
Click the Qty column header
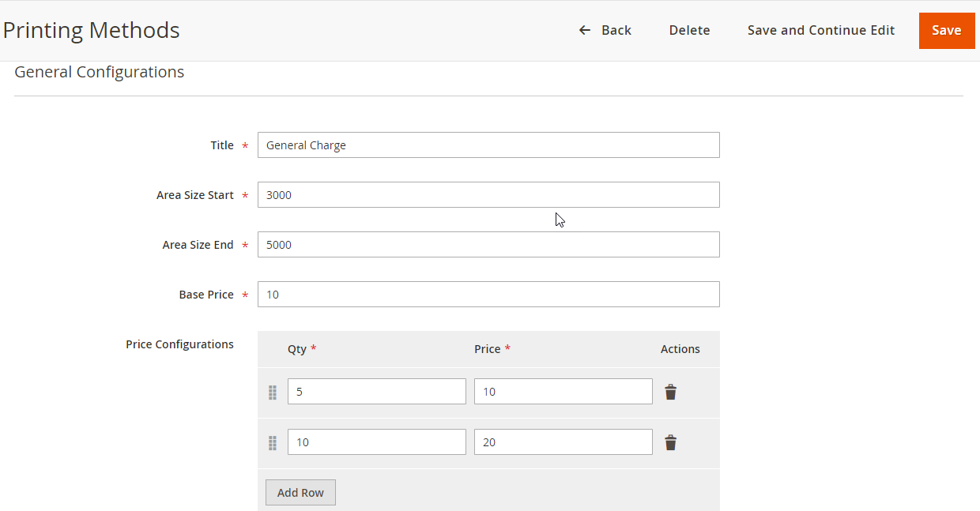(x=298, y=348)
